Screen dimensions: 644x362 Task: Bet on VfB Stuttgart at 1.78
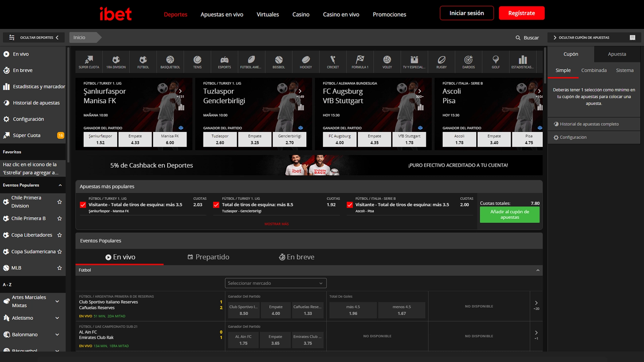(409, 139)
